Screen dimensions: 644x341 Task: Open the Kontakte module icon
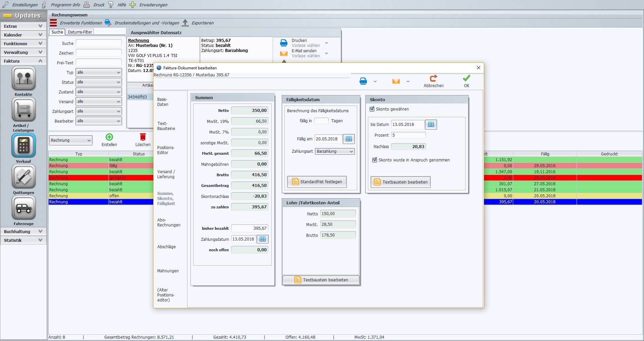pyautogui.click(x=23, y=78)
